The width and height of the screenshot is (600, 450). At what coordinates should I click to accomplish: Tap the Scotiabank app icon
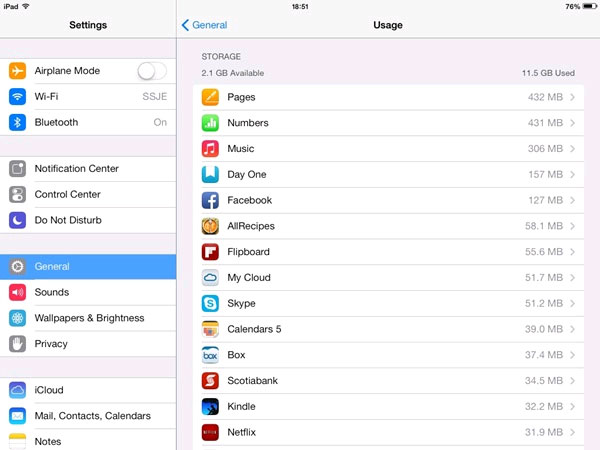point(210,381)
